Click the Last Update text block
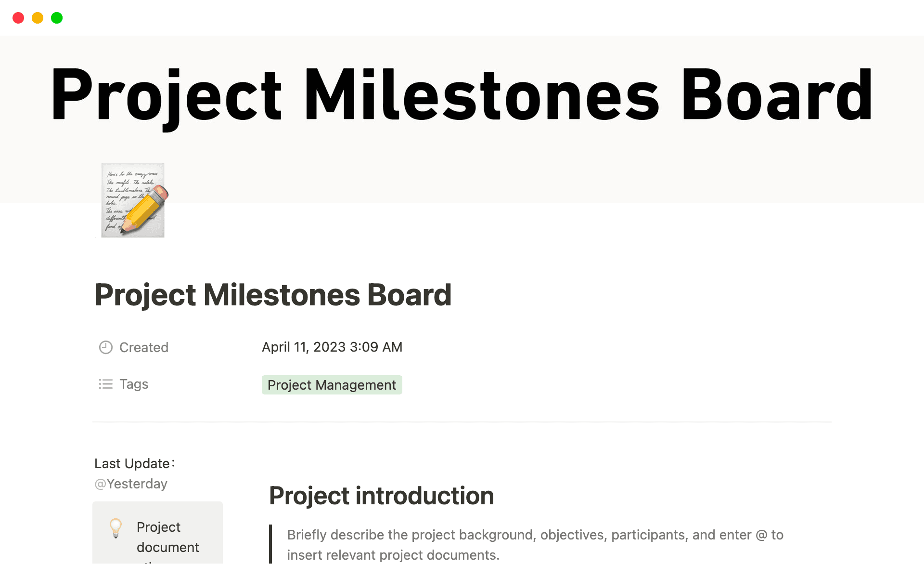This screenshot has height=578, width=924. (135, 463)
